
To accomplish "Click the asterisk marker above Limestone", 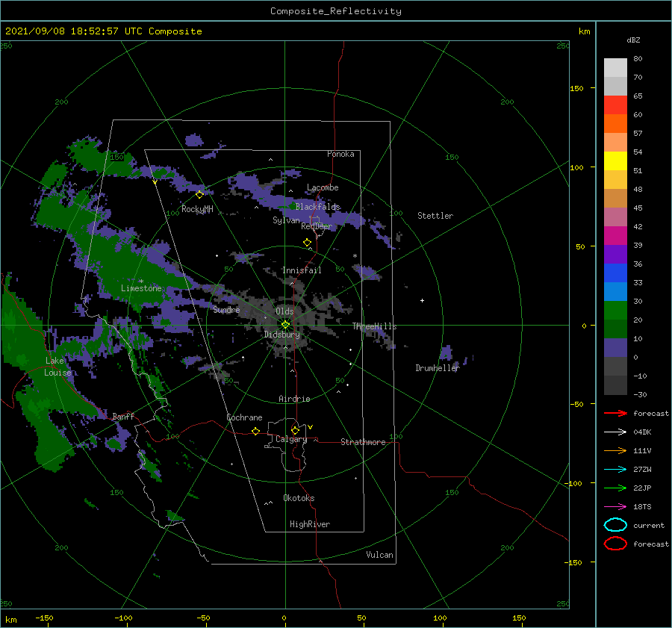I will click(x=141, y=282).
